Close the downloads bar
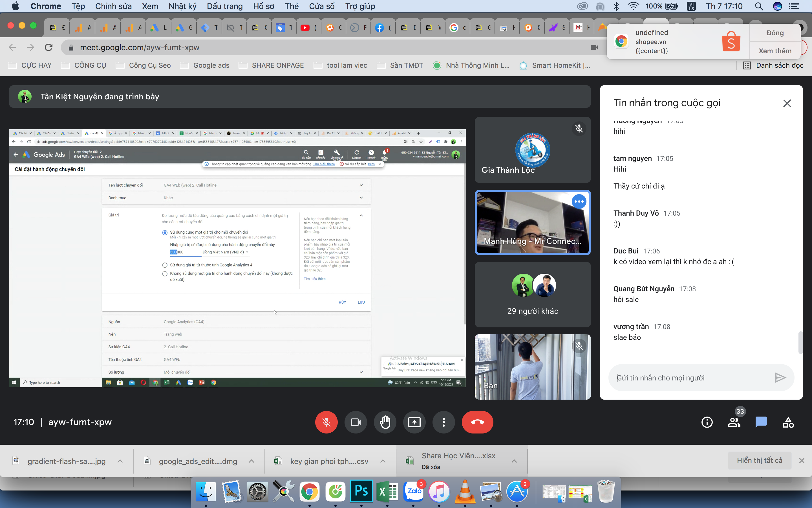812x508 pixels. pos(802,461)
